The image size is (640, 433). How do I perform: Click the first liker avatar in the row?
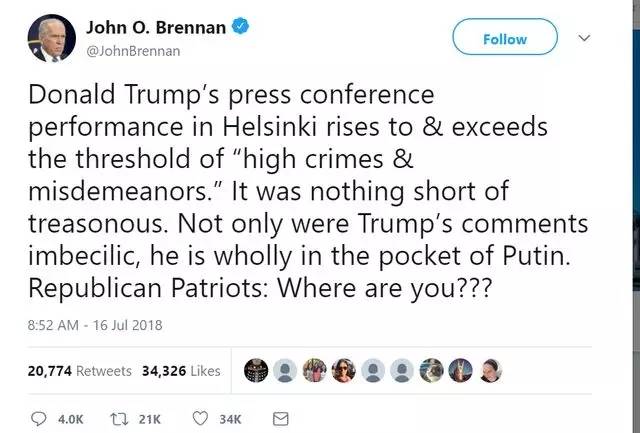pyautogui.click(x=254, y=370)
